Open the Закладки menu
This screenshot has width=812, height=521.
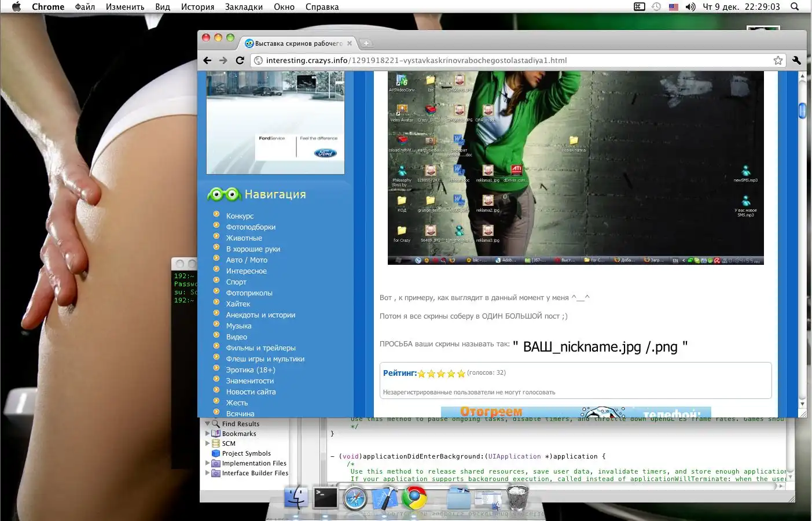[244, 7]
